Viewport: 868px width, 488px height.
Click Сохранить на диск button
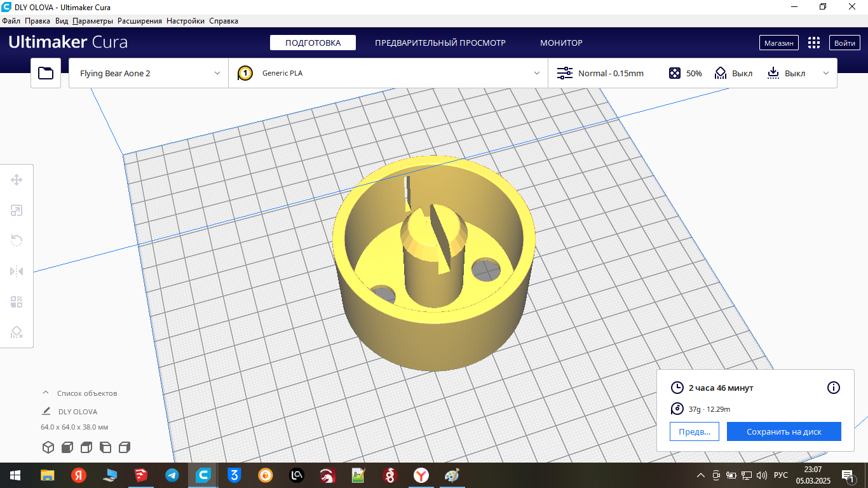pos(784,431)
